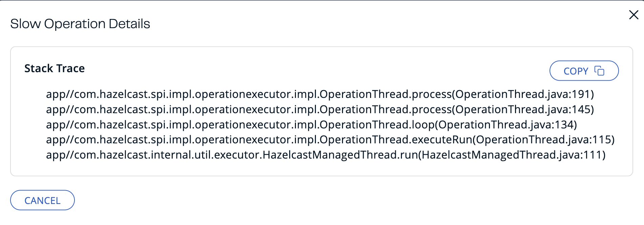Select the duplicate-pages glyph in COPY button
Screen dimensions: 644x225
tap(599, 71)
